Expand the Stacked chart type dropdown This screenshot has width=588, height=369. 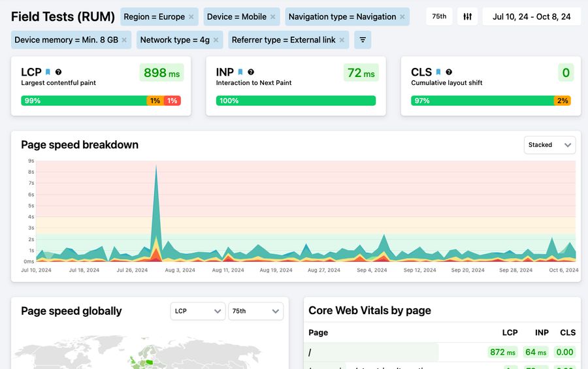coord(549,145)
